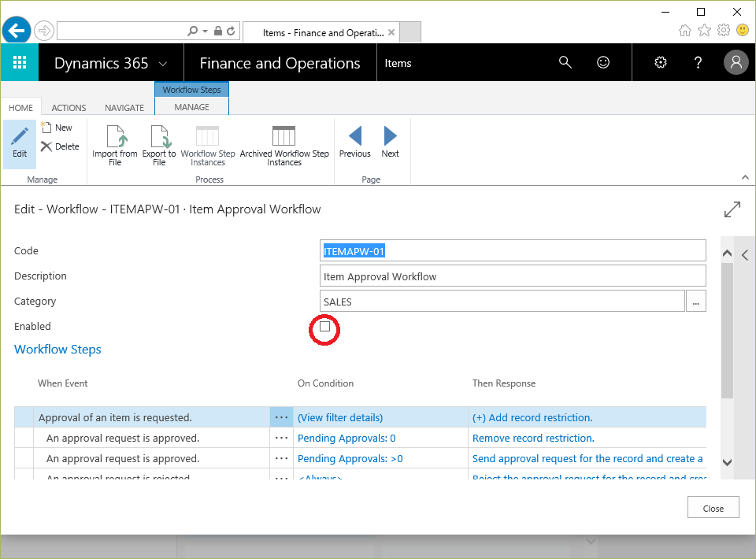This screenshot has height=559, width=756.
Task: Switch to the HOME ribbon tab
Action: click(x=20, y=107)
